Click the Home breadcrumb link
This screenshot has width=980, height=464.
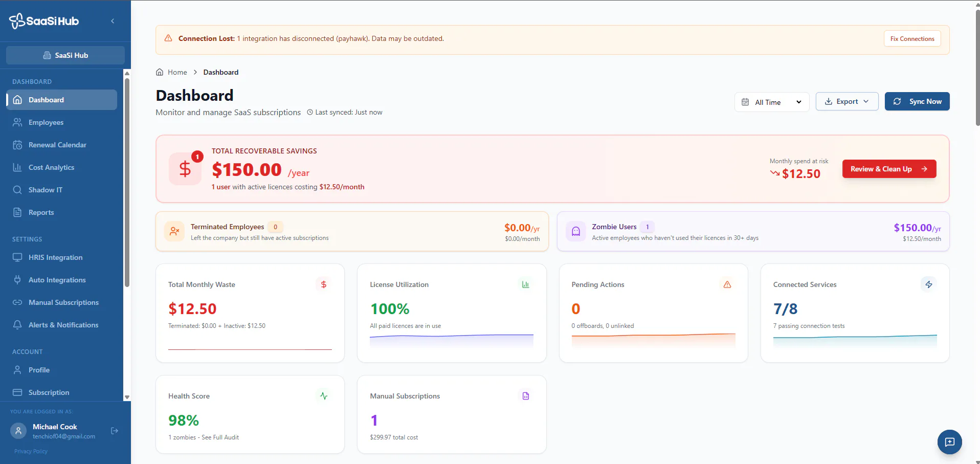coord(177,72)
